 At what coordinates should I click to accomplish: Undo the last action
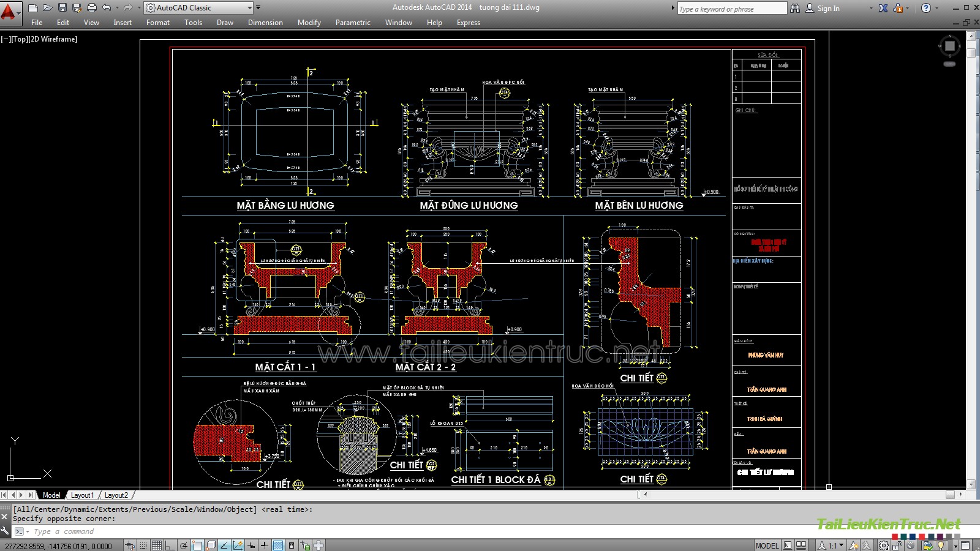107,8
